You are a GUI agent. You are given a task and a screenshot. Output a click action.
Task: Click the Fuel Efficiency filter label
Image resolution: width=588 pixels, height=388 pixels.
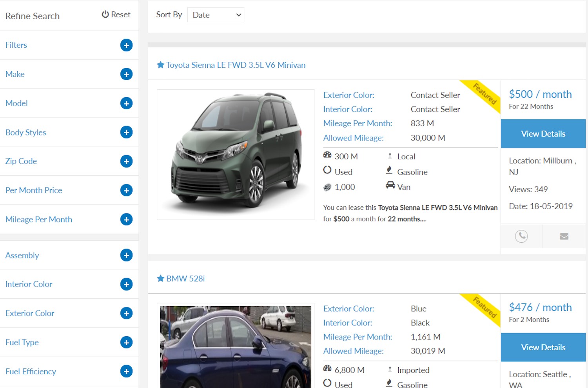point(31,372)
